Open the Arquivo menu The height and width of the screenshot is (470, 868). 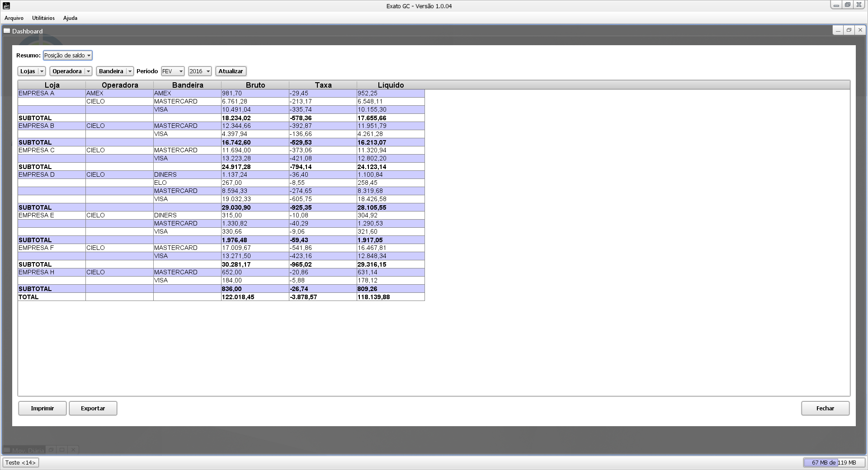point(14,18)
